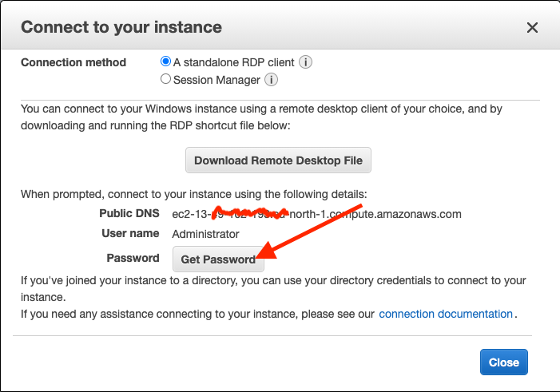This screenshot has width=560, height=392.
Task: Click the Public DNS hostname value
Action: click(x=317, y=214)
